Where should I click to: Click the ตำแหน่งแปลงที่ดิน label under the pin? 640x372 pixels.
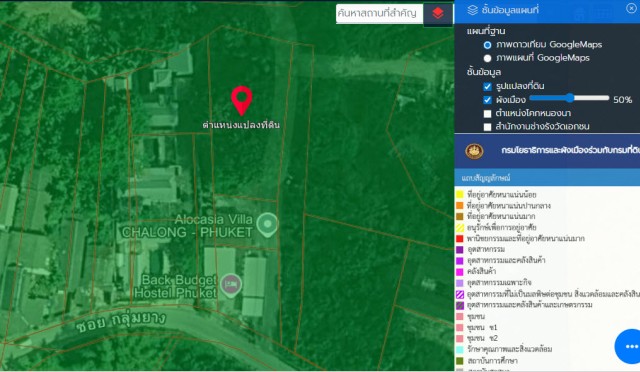241,125
